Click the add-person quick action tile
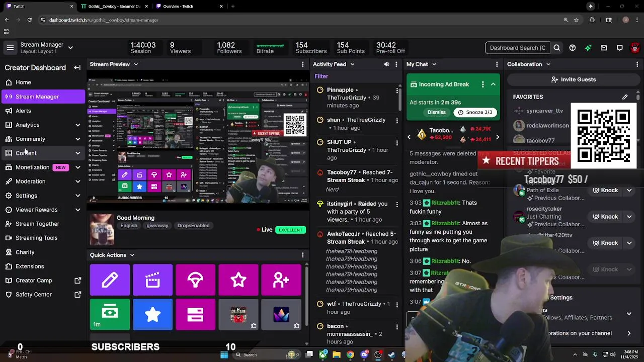This screenshot has width=644, height=362. point(281,280)
